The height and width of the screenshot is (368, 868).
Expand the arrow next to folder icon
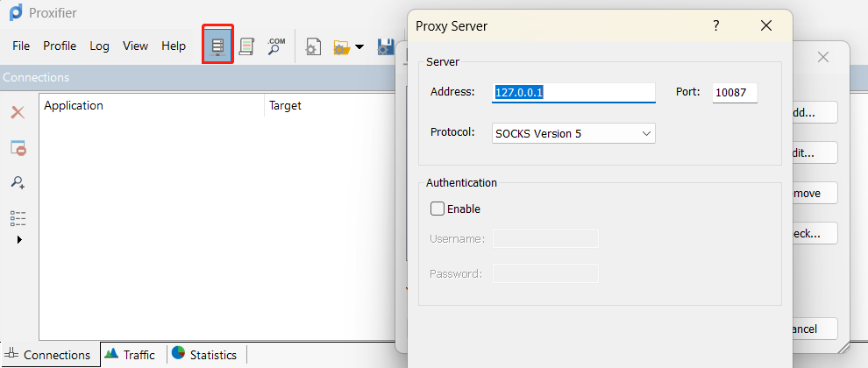tap(359, 47)
